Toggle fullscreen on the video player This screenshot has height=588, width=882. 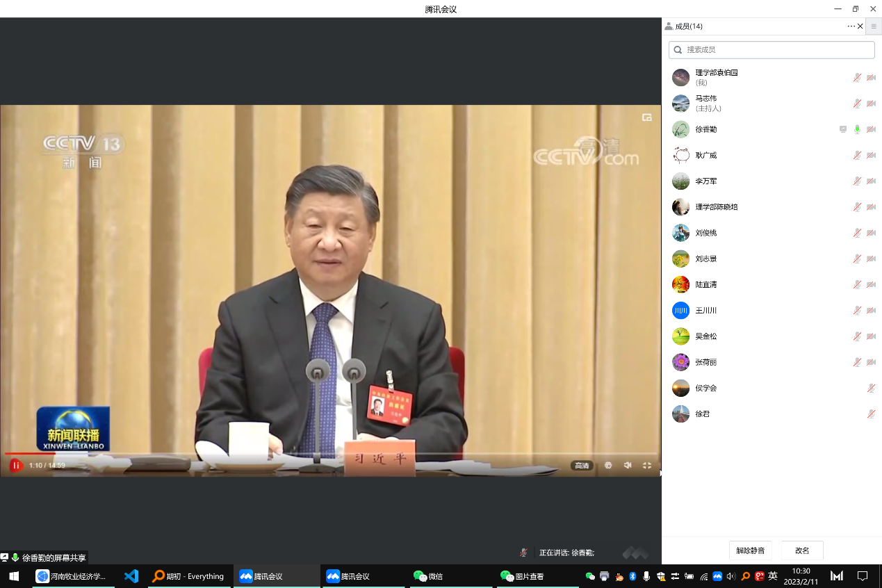647,465
